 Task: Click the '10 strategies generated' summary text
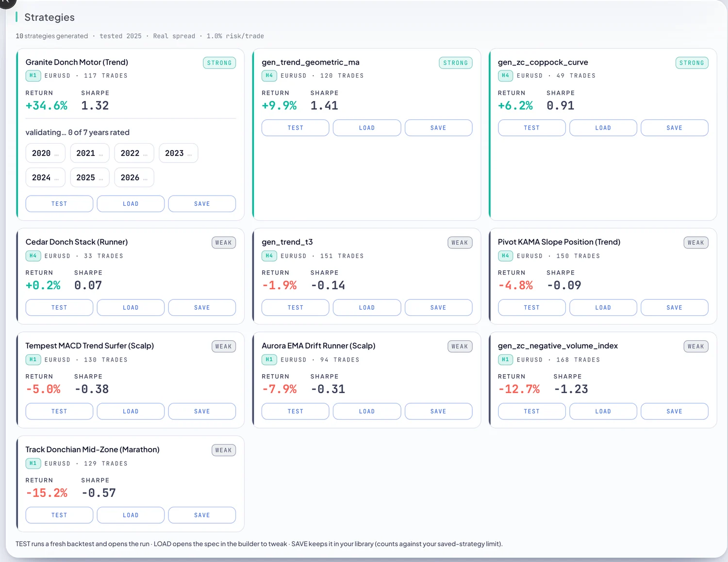pyautogui.click(x=52, y=36)
